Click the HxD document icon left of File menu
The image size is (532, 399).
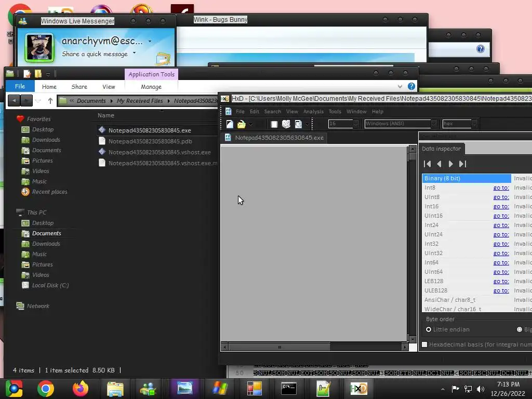(x=229, y=111)
